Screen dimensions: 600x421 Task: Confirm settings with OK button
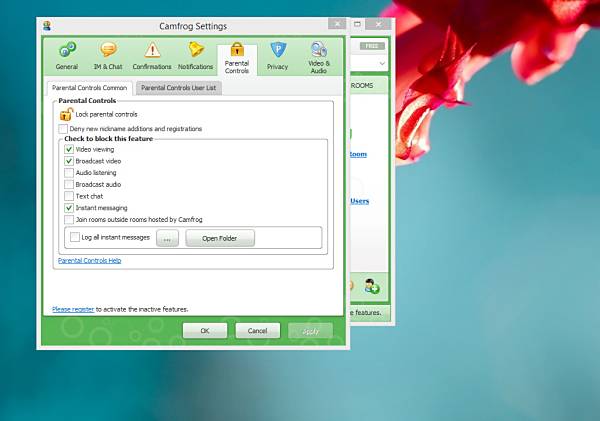[x=205, y=331]
